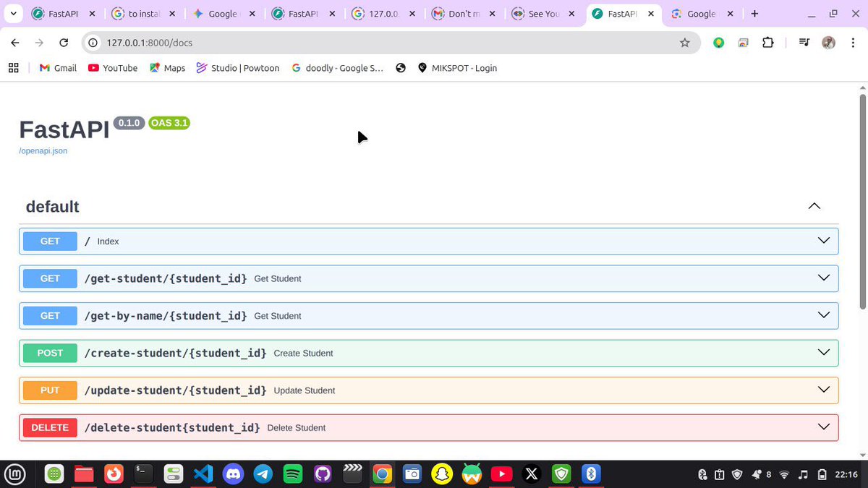The width and height of the screenshot is (868, 488).
Task: Expand the PUT /update-student endpoint
Action: pos(428,390)
